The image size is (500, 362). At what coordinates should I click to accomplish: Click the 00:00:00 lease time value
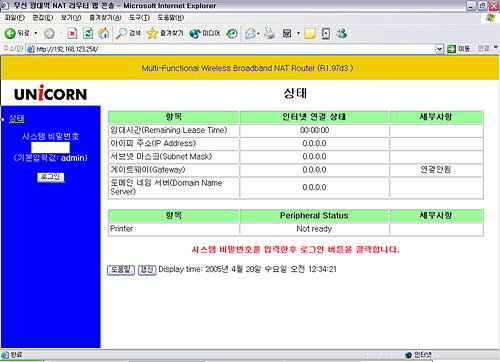[314, 130]
